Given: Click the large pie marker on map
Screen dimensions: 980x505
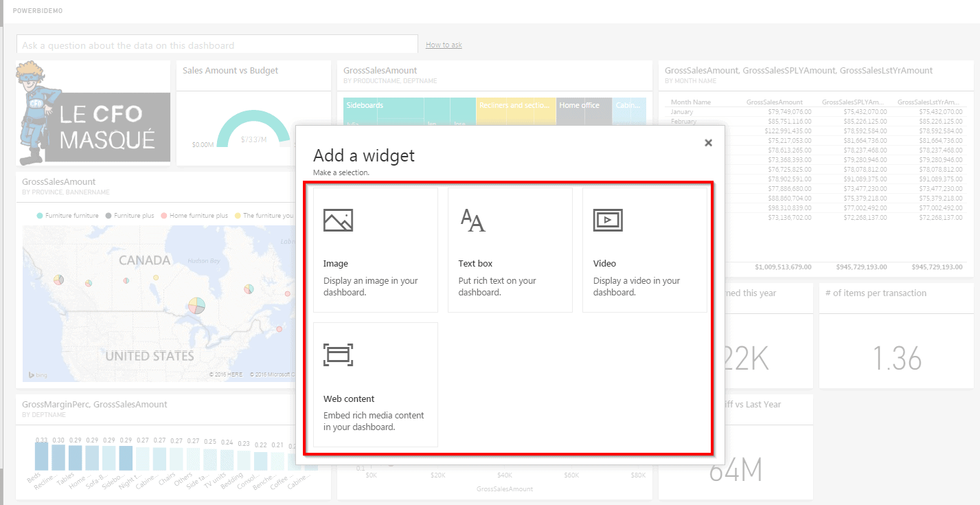Looking at the screenshot, I should (196, 304).
